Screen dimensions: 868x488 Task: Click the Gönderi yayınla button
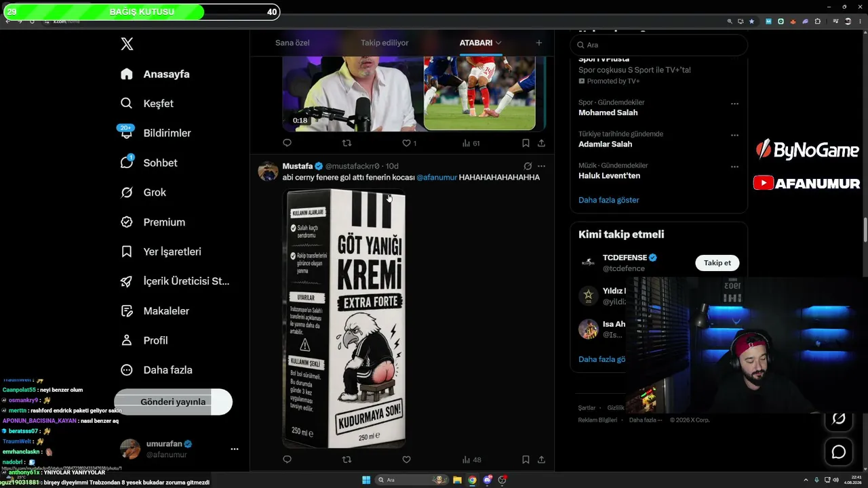[x=173, y=402]
